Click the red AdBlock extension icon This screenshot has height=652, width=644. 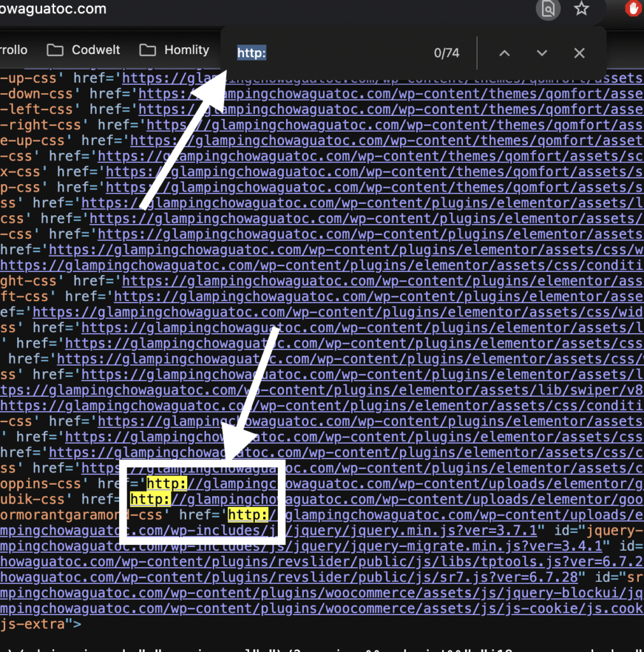click(x=633, y=8)
